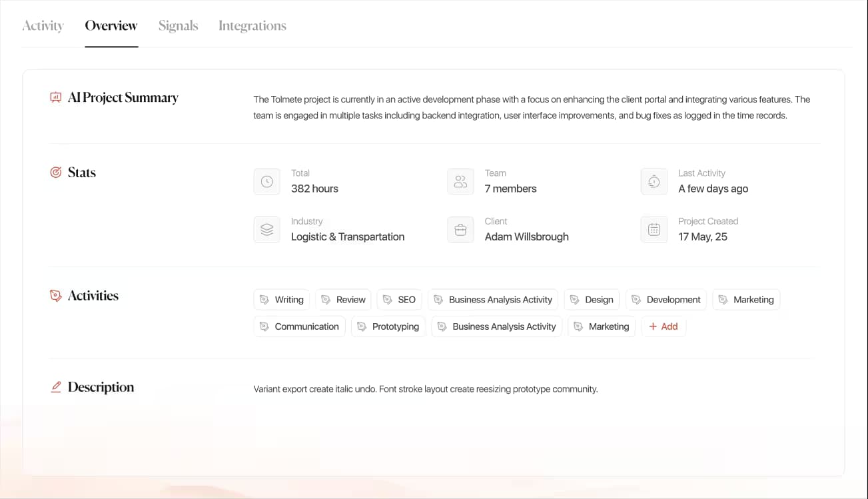868x499 pixels.
Task: Click the layers icon beside Industry
Action: (267, 229)
